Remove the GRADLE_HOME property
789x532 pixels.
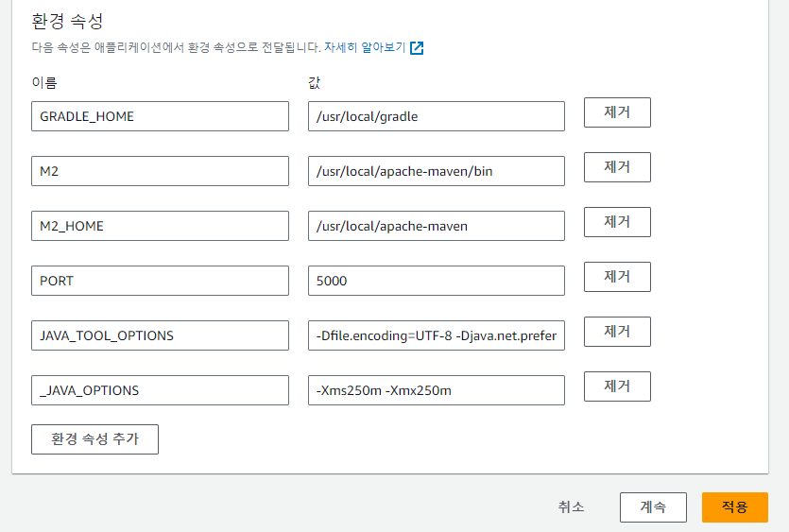[x=616, y=112]
